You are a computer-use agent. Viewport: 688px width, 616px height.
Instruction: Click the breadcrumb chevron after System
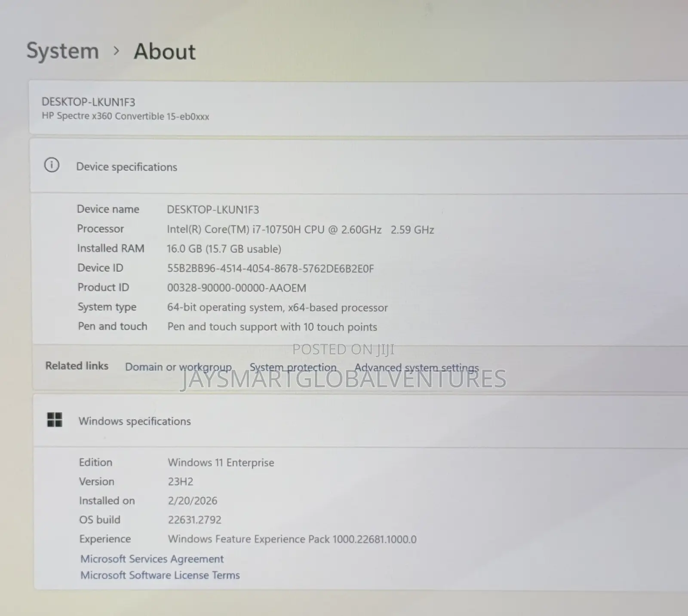click(116, 51)
